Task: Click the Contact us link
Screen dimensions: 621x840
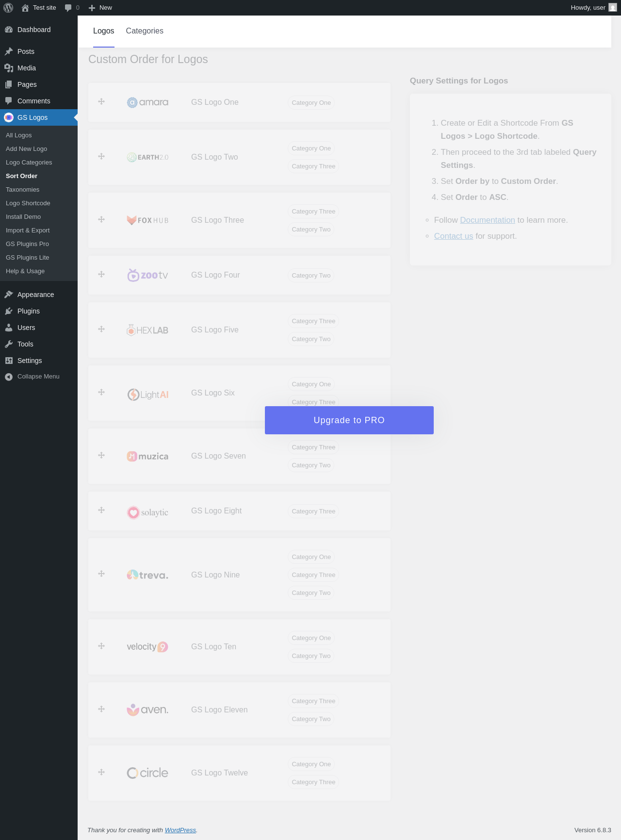Action: pos(453,236)
